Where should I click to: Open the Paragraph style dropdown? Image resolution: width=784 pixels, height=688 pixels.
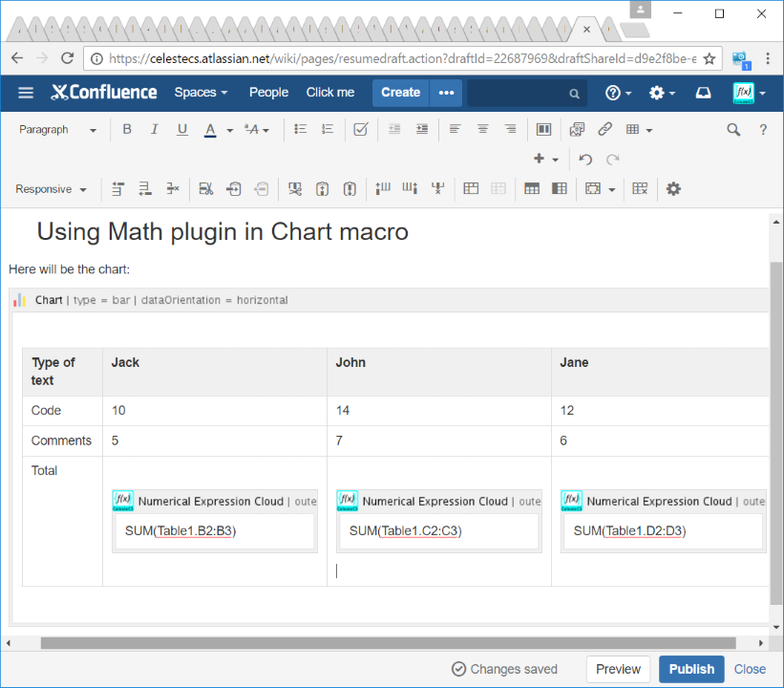[57, 130]
